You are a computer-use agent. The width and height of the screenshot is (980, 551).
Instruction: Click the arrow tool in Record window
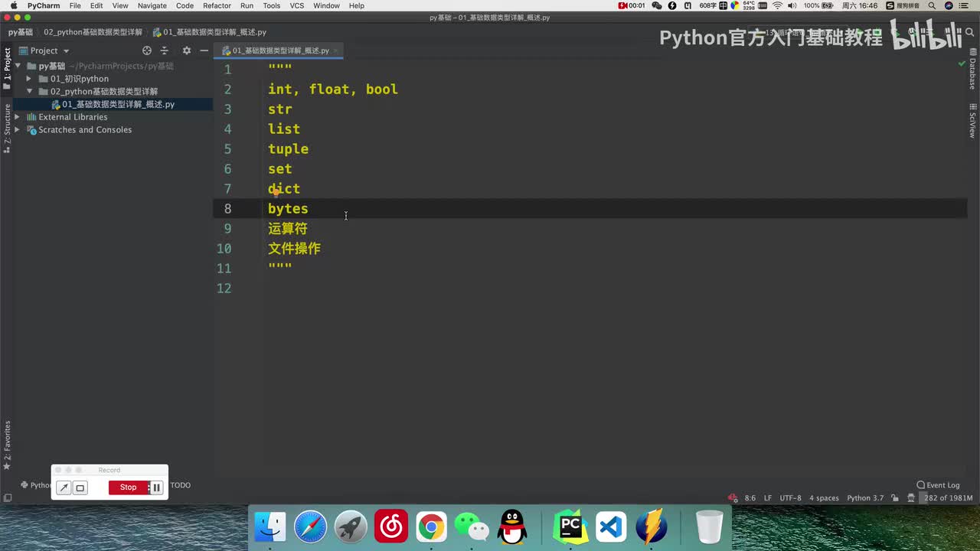point(64,487)
